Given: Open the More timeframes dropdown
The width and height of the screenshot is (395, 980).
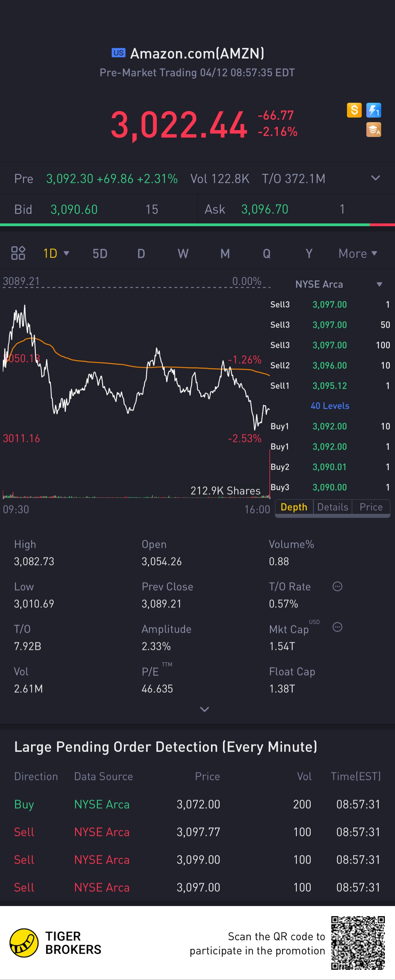Looking at the screenshot, I should [x=357, y=254].
